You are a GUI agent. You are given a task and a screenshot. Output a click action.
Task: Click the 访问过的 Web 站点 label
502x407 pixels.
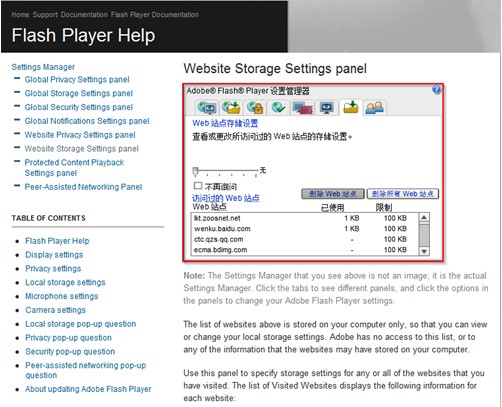pyautogui.click(x=226, y=198)
